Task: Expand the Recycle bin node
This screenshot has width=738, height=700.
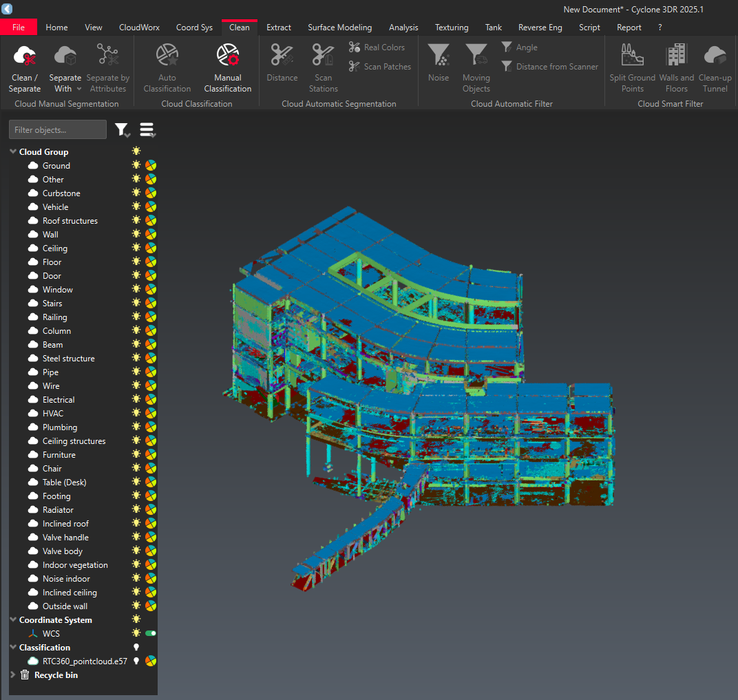Action: click(13, 675)
